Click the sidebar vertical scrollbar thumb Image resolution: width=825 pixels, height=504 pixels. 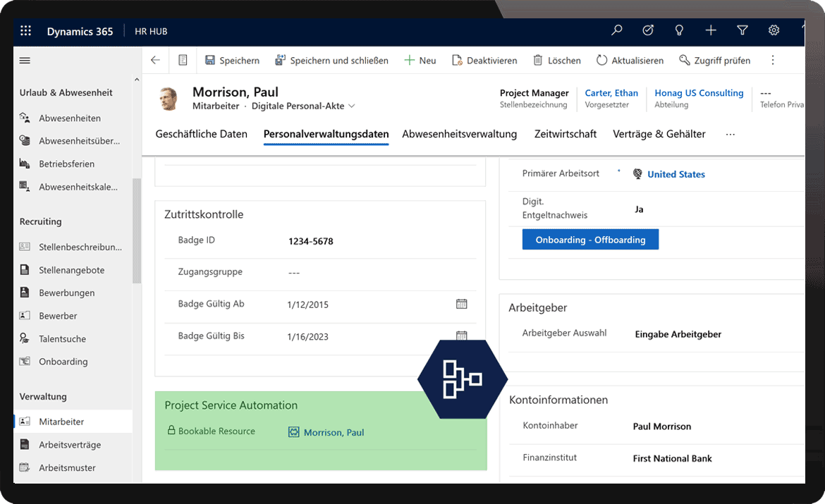coord(137,231)
